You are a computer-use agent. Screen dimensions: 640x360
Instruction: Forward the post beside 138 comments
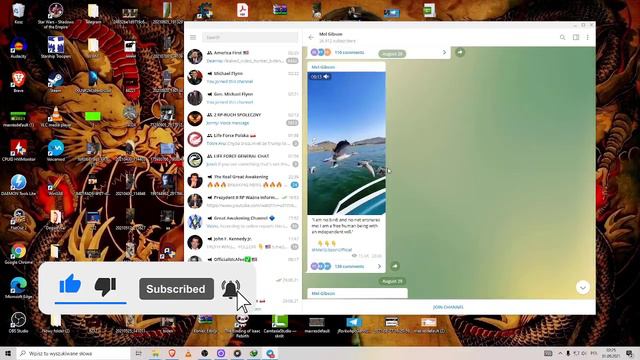coord(395,266)
